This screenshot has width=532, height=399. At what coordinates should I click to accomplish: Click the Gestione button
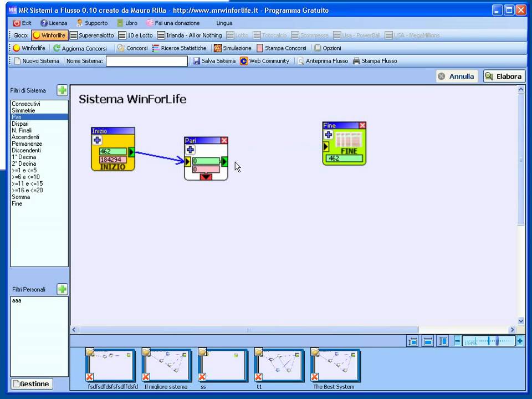coord(32,383)
